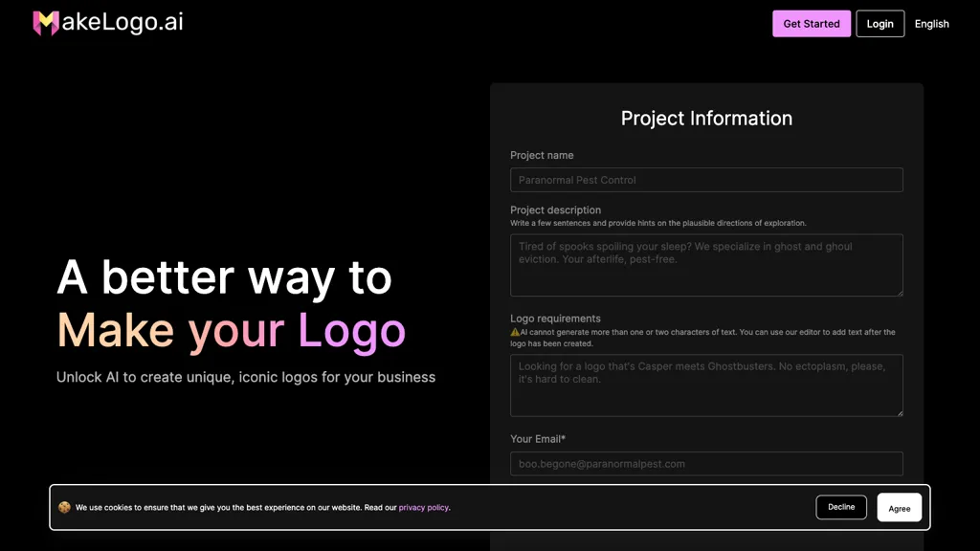This screenshot has width=980, height=551.
Task: Click the Project Information heading
Action: (x=706, y=118)
